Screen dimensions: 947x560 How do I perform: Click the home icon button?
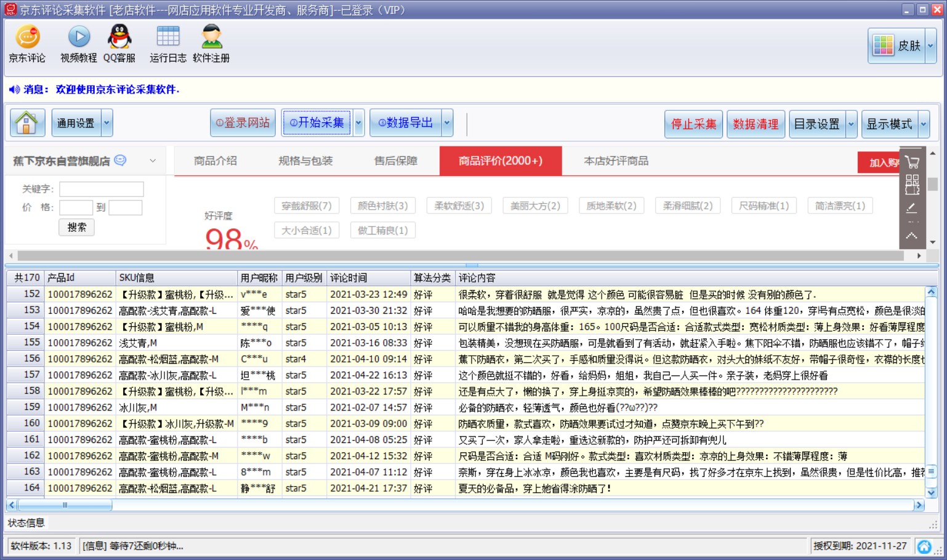[x=27, y=122]
